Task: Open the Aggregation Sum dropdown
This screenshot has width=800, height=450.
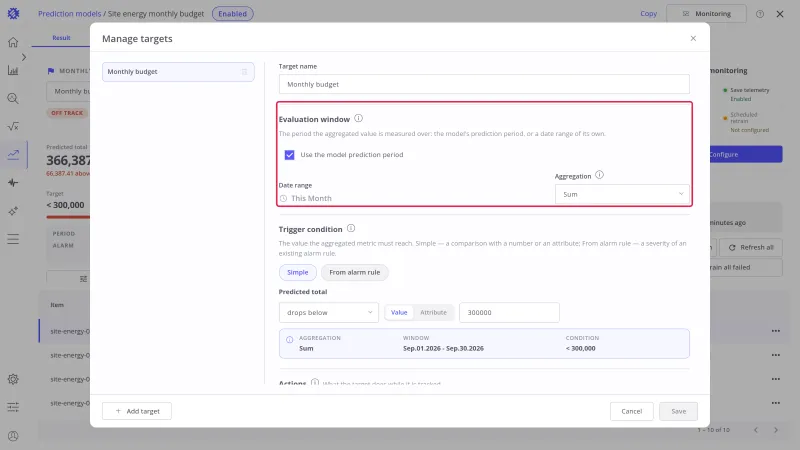Action: tap(622, 194)
